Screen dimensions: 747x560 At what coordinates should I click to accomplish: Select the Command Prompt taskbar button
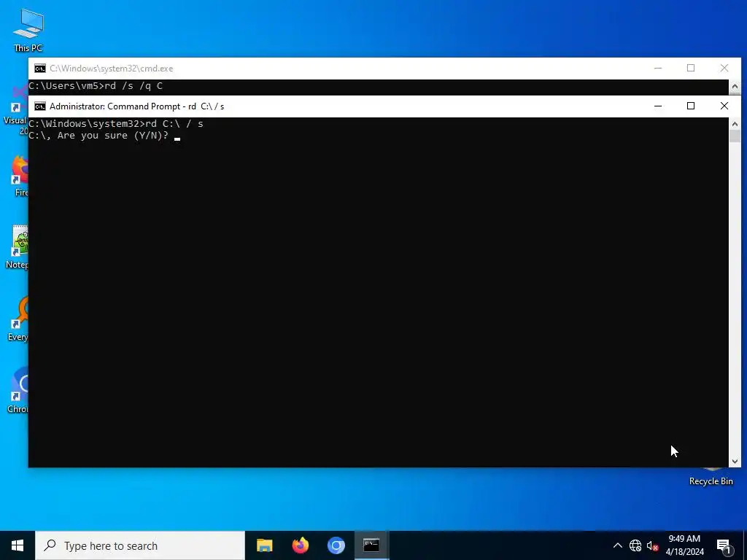coord(371,545)
